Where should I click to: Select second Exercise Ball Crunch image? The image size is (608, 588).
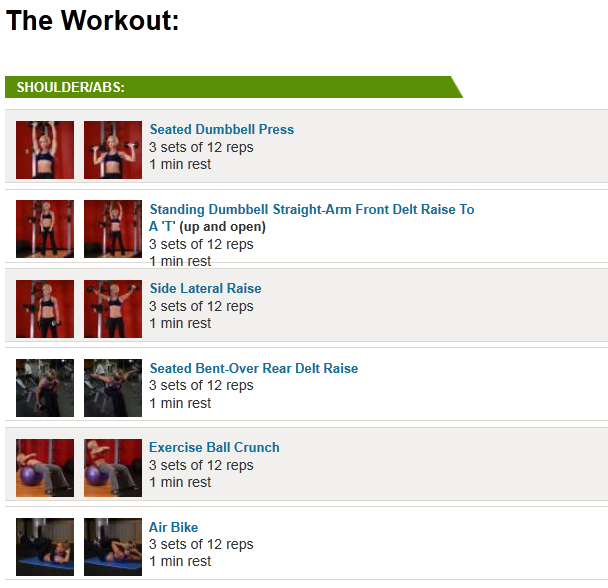click(x=113, y=468)
